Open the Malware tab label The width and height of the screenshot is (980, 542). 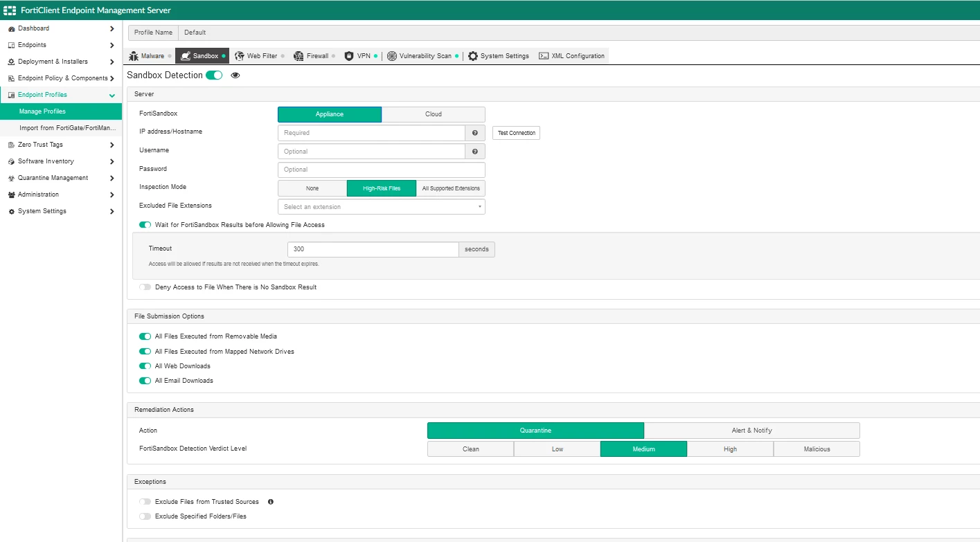[x=153, y=56]
